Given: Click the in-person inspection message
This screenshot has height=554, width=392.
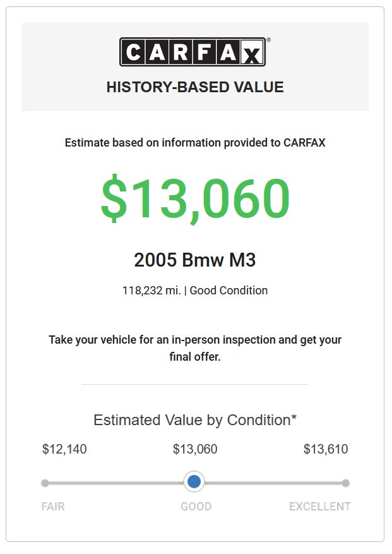Looking at the screenshot, I should (x=195, y=348).
